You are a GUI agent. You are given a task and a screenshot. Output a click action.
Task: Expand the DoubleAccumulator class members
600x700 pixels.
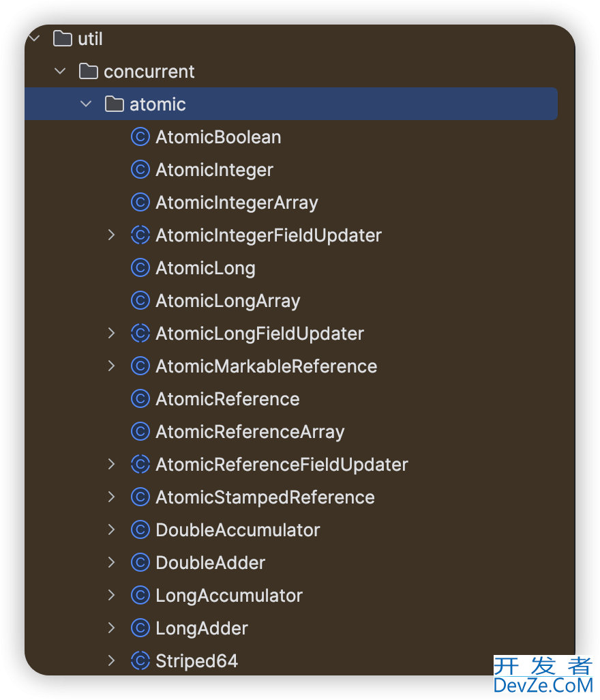[x=112, y=530]
